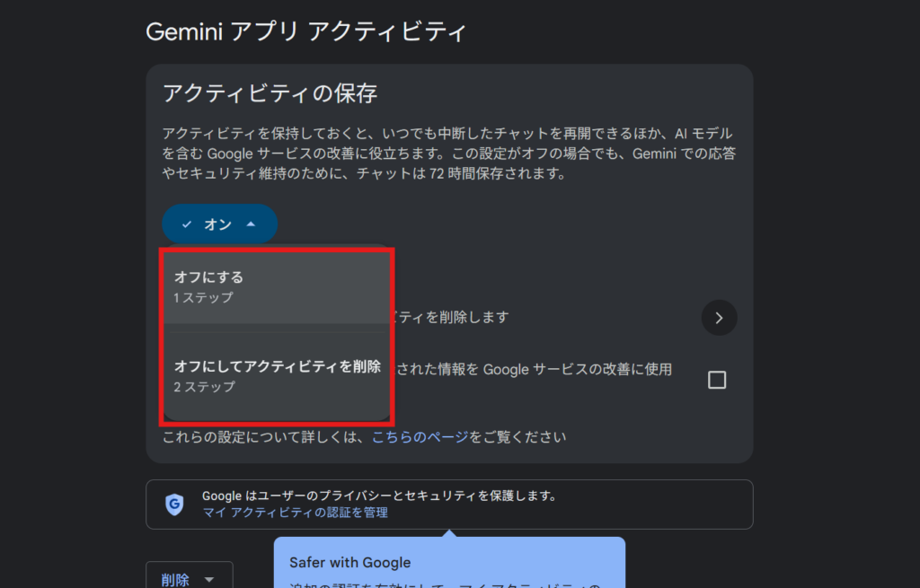920x588 pixels.
Task: Click the checkmark icon in the オン button
Action: (x=187, y=224)
